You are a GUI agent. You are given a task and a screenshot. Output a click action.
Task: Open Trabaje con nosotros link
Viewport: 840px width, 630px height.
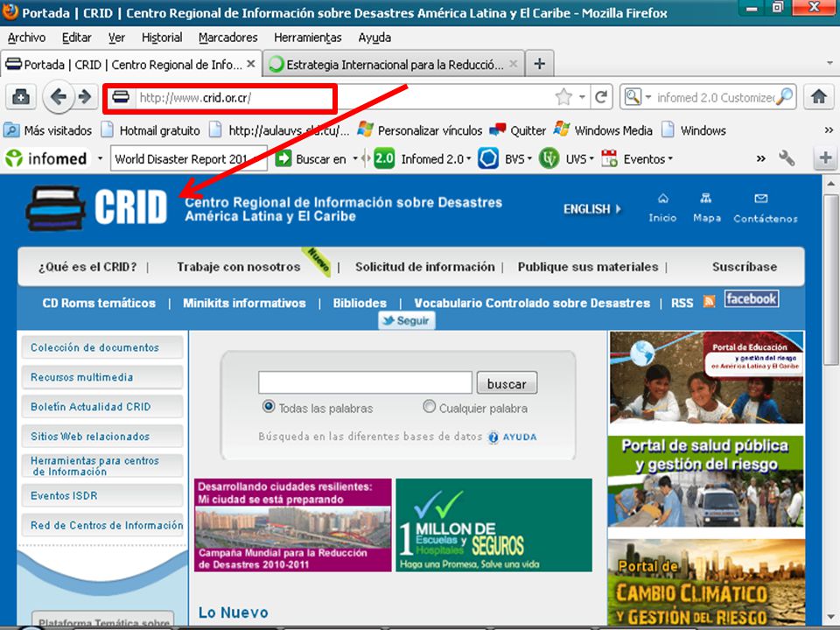pyautogui.click(x=238, y=267)
